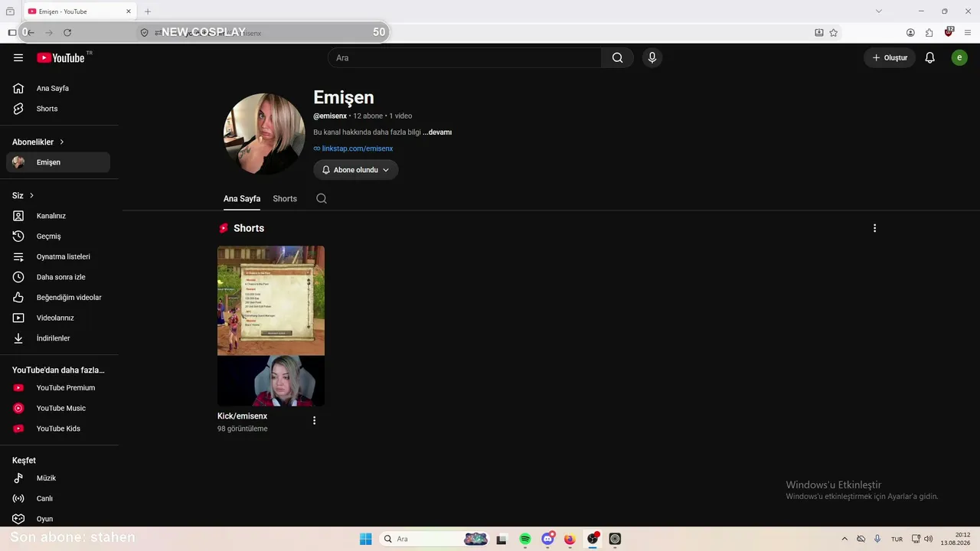Image resolution: width=980 pixels, height=551 pixels.
Task: Open Kanalınız in the sidebar
Action: pos(58,216)
